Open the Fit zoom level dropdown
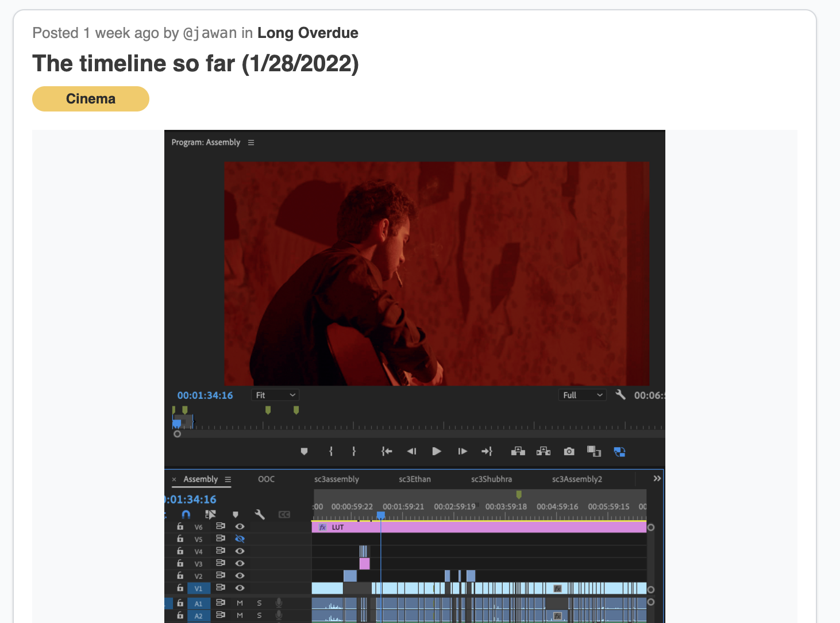The width and height of the screenshot is (840, 623). coord(275,395)
